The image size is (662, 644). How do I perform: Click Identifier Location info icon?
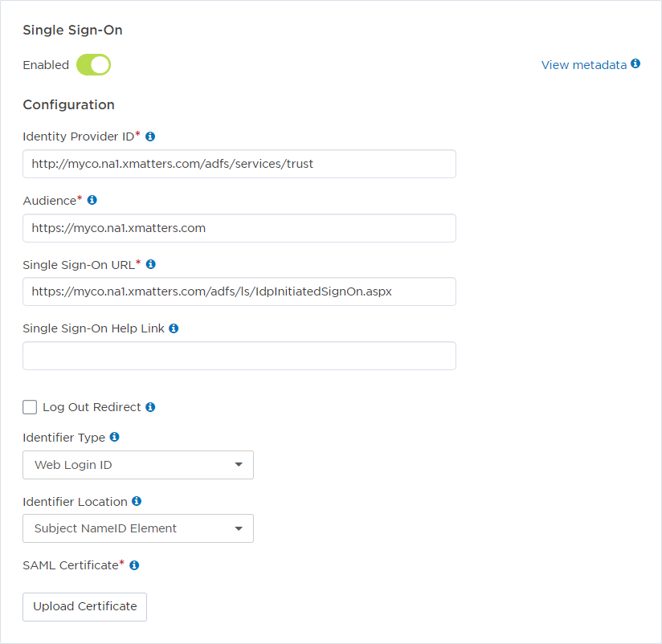coord(137,501)
